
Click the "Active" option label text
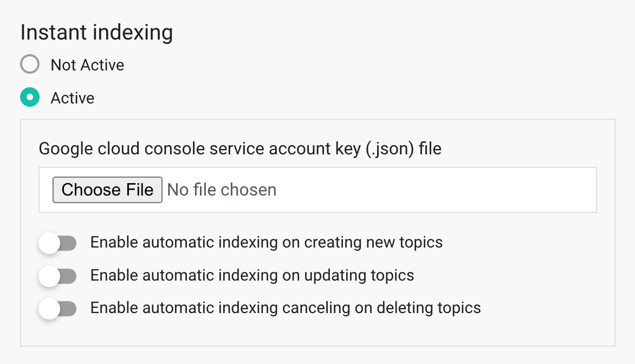pos(73,98)
